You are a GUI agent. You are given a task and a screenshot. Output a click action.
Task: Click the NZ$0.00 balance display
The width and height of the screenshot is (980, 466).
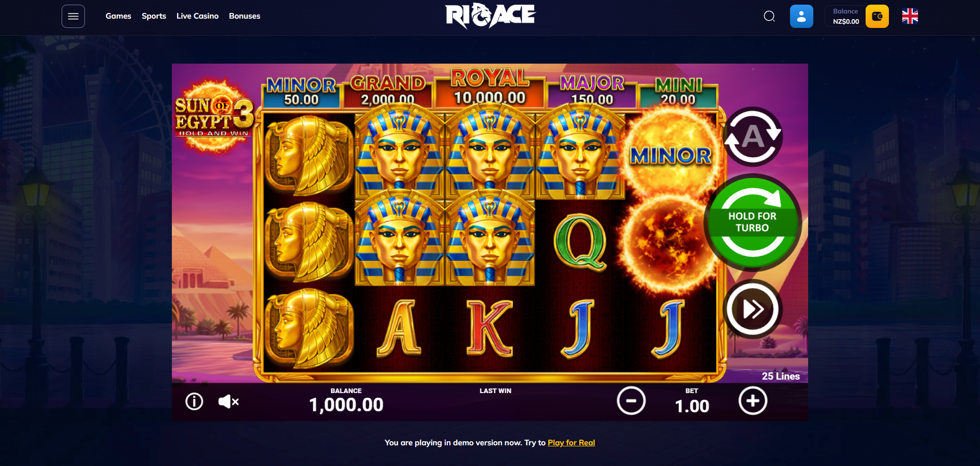(x=846, y=16)
